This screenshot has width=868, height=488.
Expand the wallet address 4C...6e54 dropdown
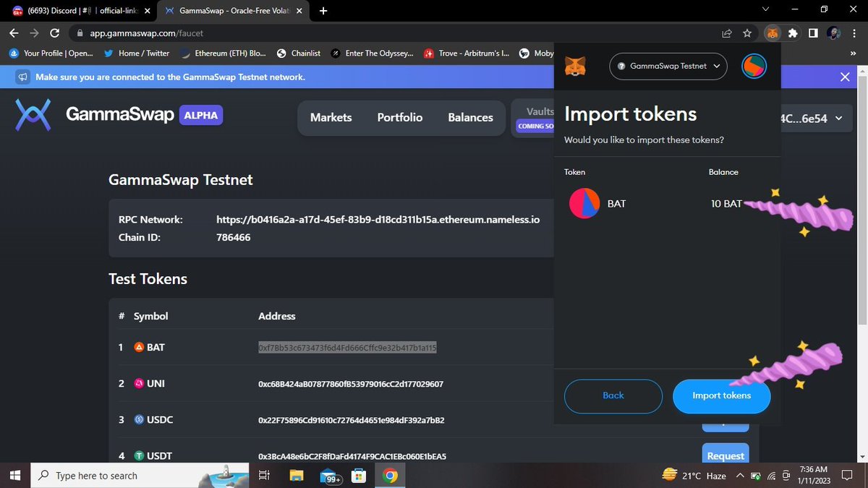tap(812, 119)
